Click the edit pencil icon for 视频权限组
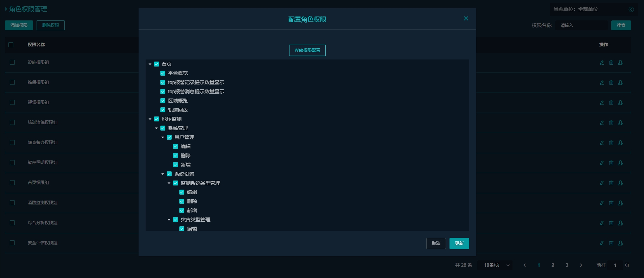The image size is (644, 278). tap(602, 102)
